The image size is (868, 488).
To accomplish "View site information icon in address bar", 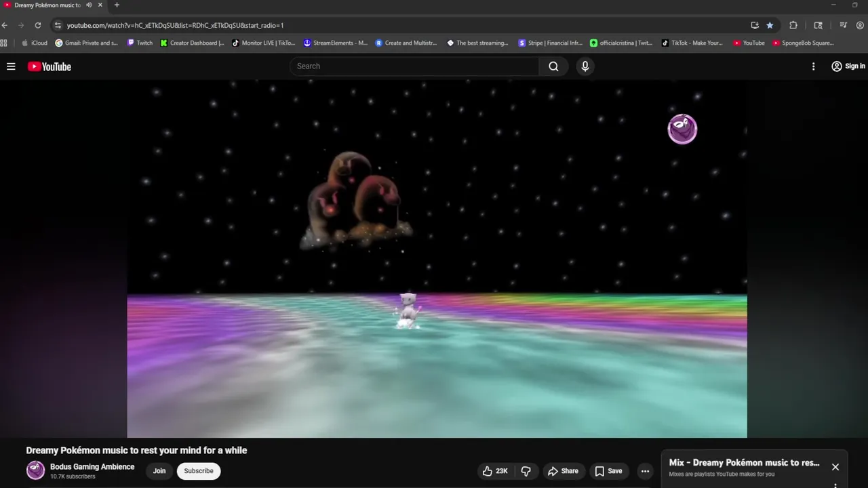I will point(58,25).
